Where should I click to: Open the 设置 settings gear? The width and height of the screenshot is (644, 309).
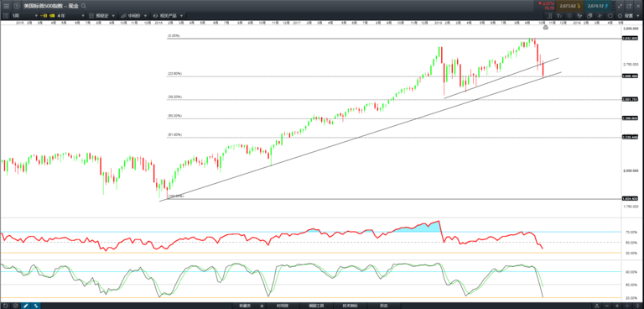[620, 16]
